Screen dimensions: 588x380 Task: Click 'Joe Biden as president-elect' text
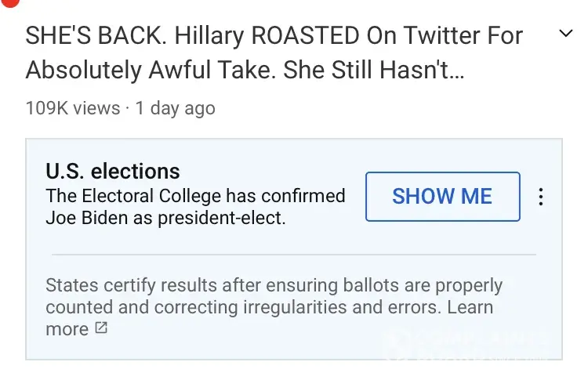pyautogui.click(x=165, y=218)
